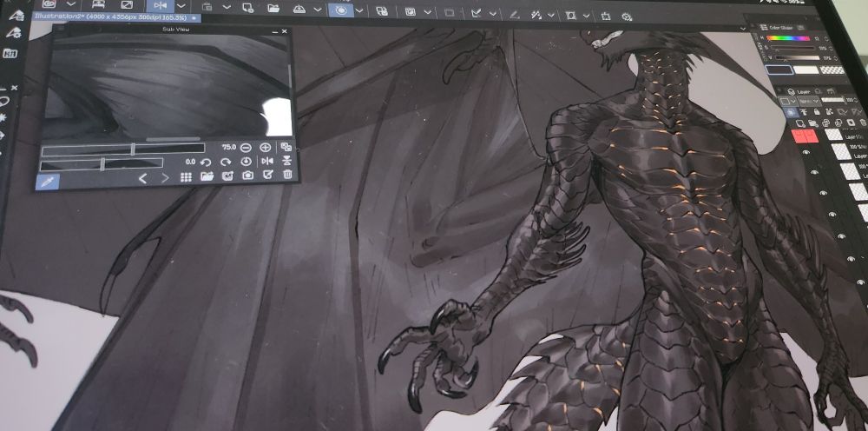This screenshot has height=431, width=868.
Task: Toggle the lock layer icon in Layer panel
Action: (x=817, y=112)
